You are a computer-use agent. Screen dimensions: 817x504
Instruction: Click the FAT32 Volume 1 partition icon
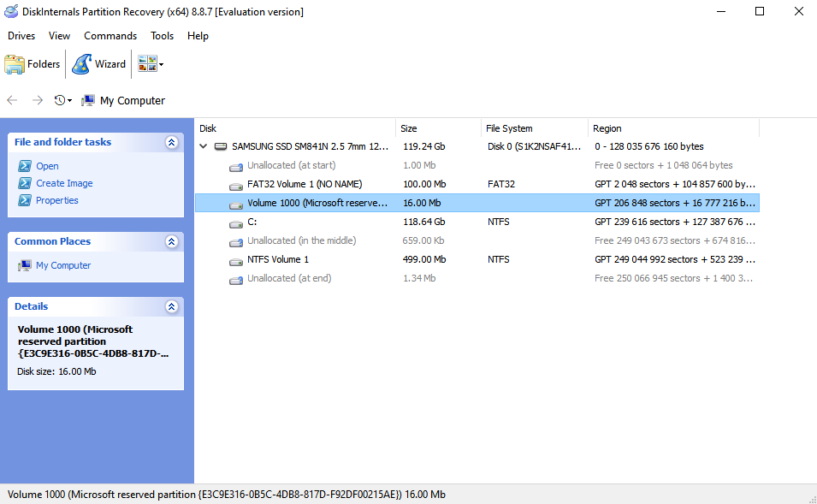pyautogui.click(x=236, y=185)
